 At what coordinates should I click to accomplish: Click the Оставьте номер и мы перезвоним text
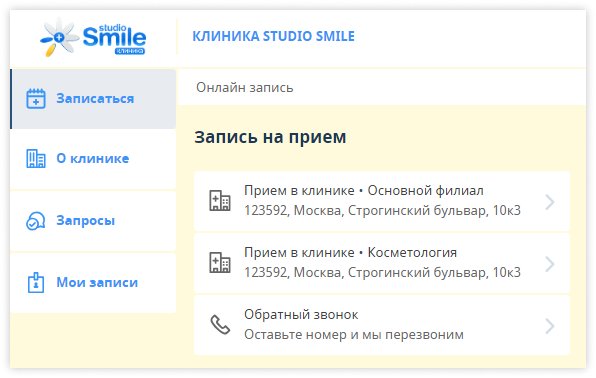pyautogui.click(x=354, y=335)
